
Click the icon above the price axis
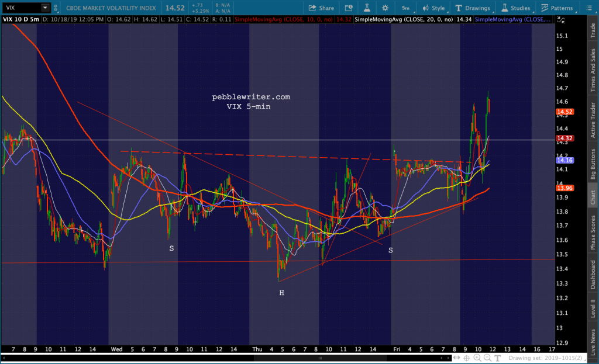(x=562, y=20)
